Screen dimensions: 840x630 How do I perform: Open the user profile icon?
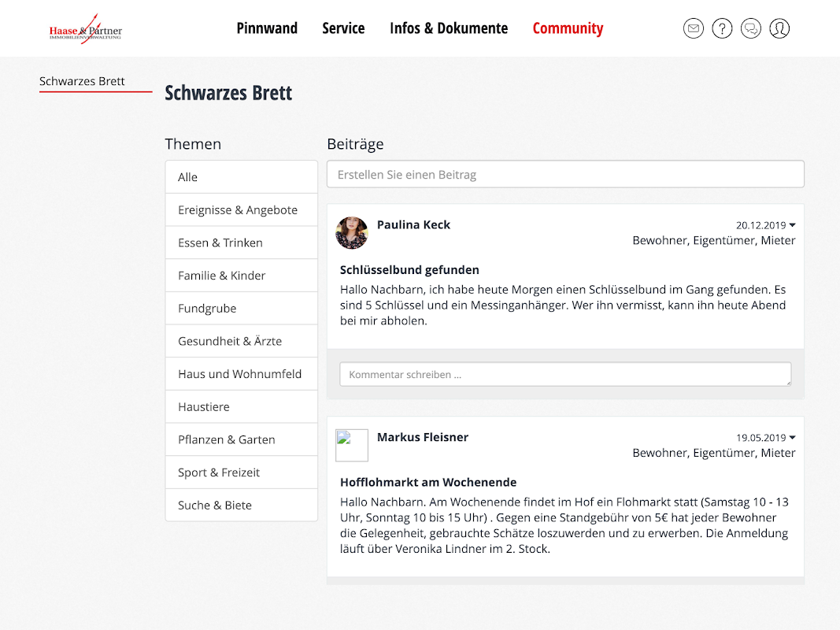click(779, 29)
